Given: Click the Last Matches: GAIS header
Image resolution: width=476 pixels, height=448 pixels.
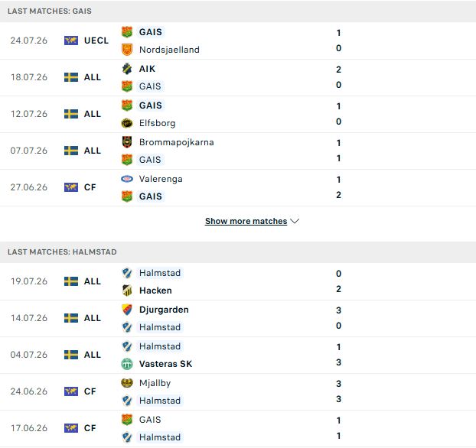Looking at the screenshot, I should [x=50, y=11].
